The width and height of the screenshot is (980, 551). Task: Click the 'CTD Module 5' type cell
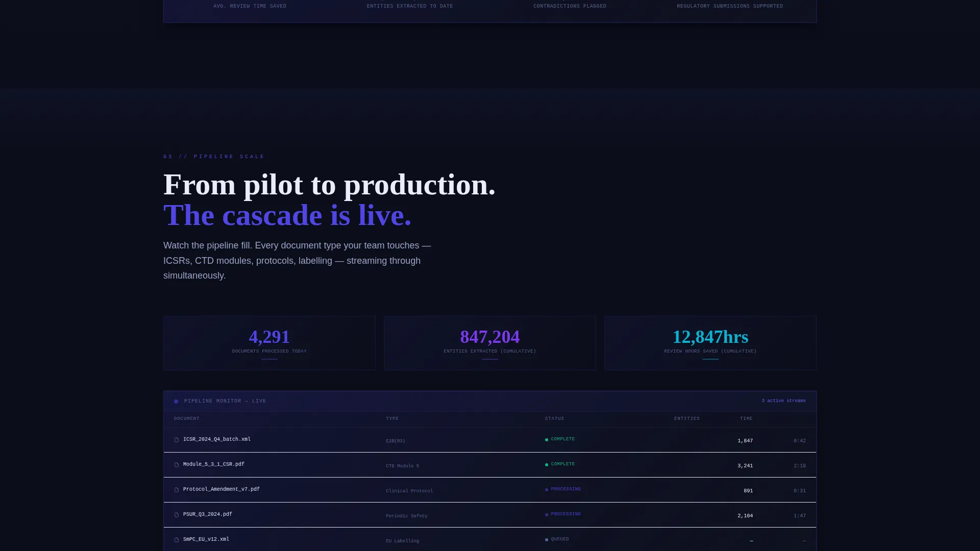pyautogui.click(x=402, y=466)
